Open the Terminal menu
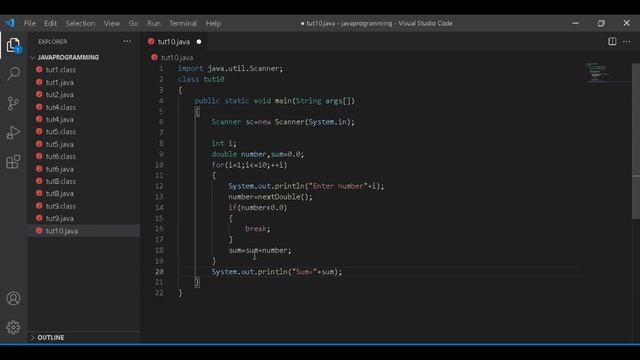This screenshot has height=360, width=640. (183, 23)
